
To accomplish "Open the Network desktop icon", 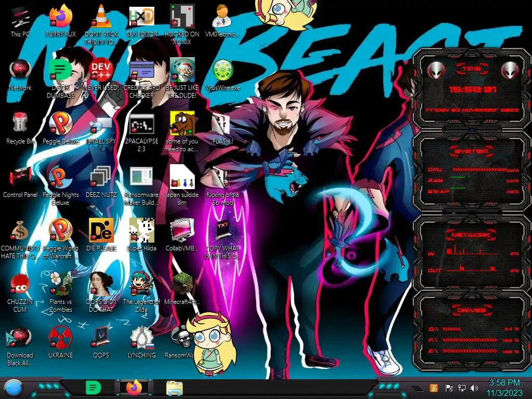I will point(20,75).
